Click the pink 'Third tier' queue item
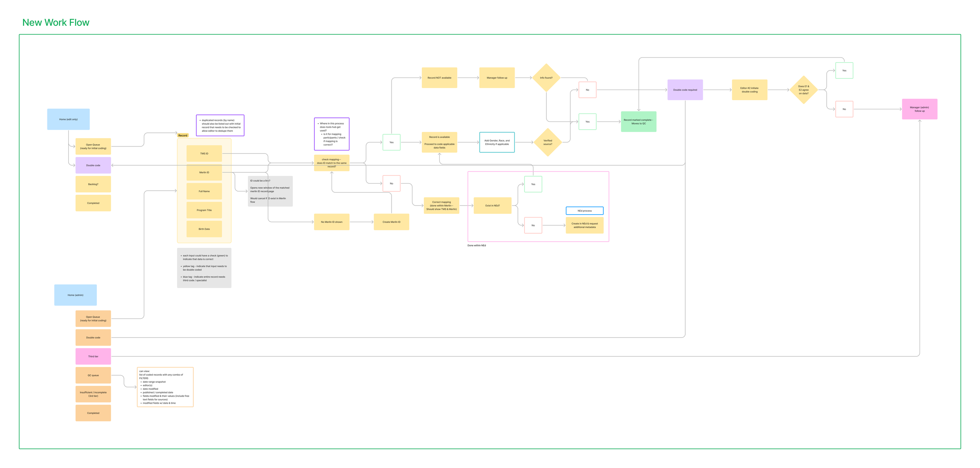This screenshot has height=468, width=980. point(93,356)
